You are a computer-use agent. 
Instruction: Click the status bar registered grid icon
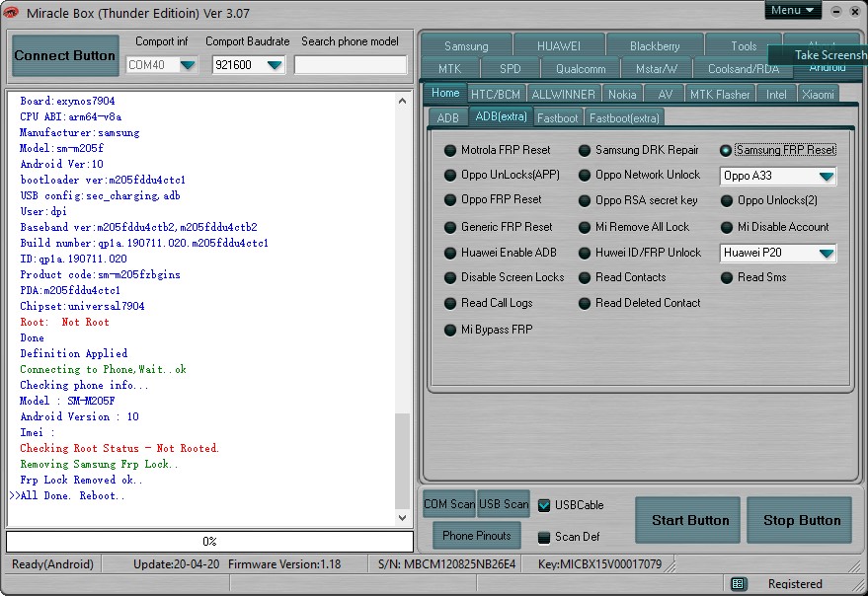click(x=738, y=584)
